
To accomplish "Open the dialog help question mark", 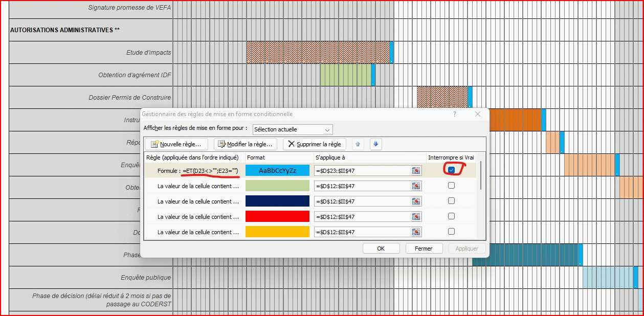I will pos(455,114).
